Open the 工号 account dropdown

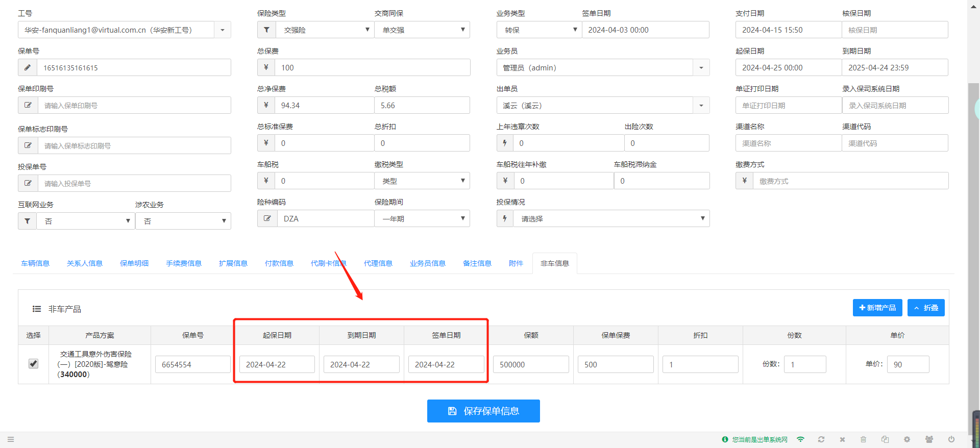(x=223, y=30)
